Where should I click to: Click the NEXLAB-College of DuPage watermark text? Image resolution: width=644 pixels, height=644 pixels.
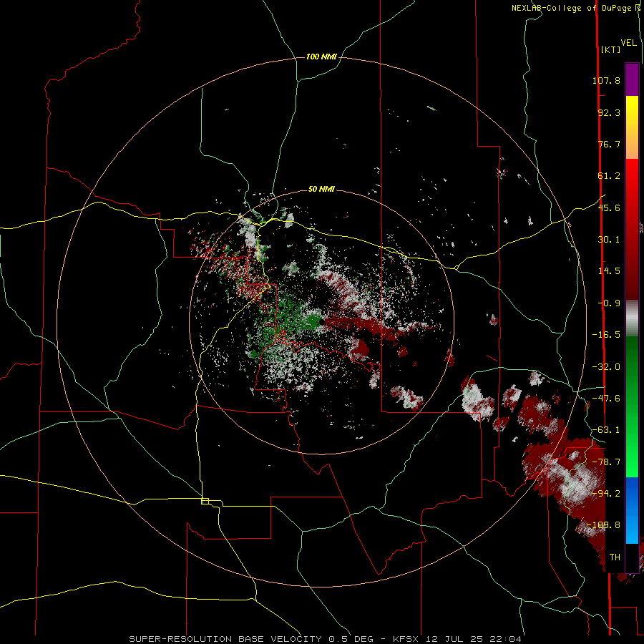click(575, 8)
